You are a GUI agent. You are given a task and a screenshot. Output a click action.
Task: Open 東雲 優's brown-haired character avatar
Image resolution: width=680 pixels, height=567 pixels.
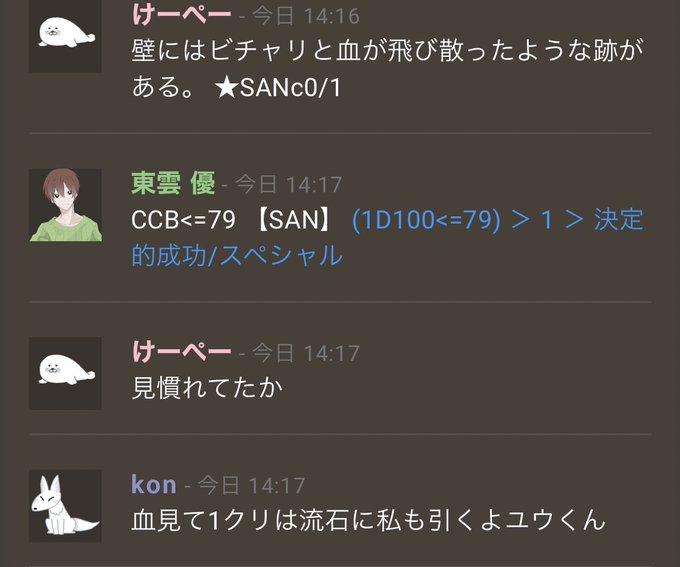pos(65,205)
